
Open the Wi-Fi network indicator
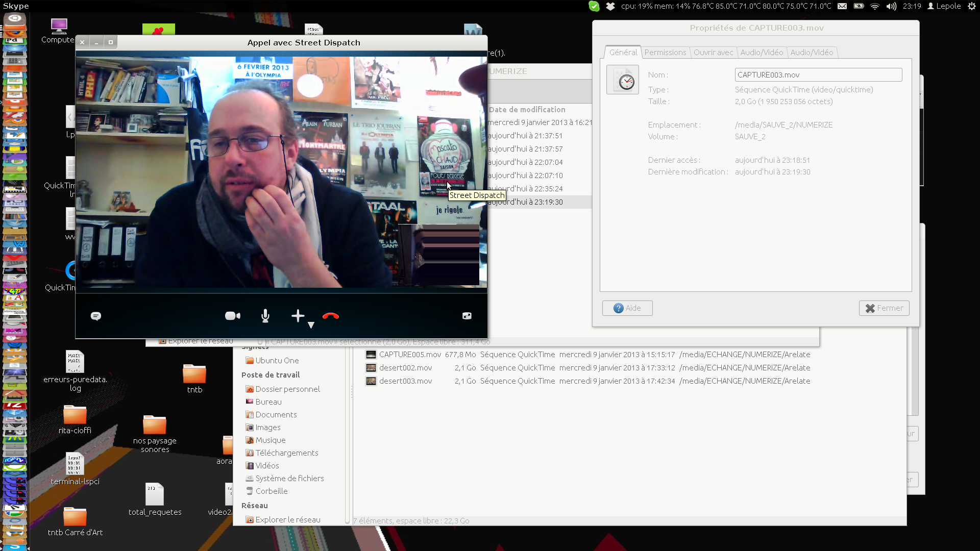point(875,6)
